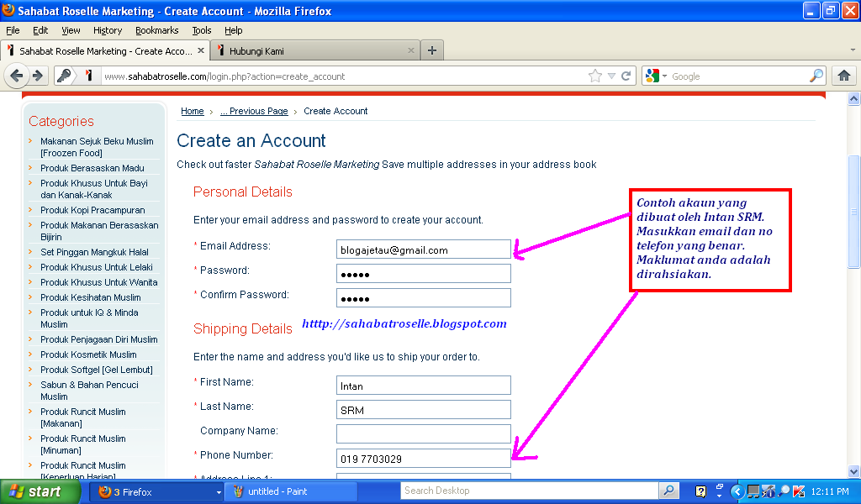Click the Search Desktop magnifier button
861x504 pixels.
[668, 491]
